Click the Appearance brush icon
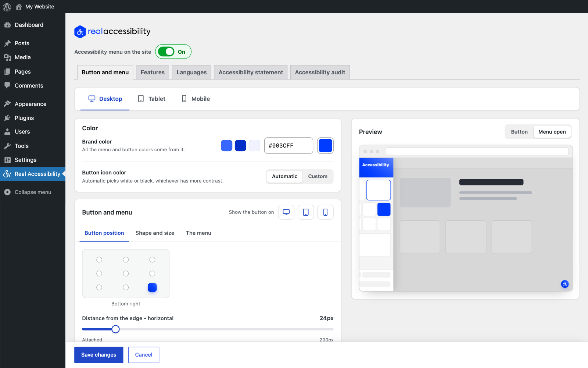Screen dimensions: 588x368 [x=7, y=104]
